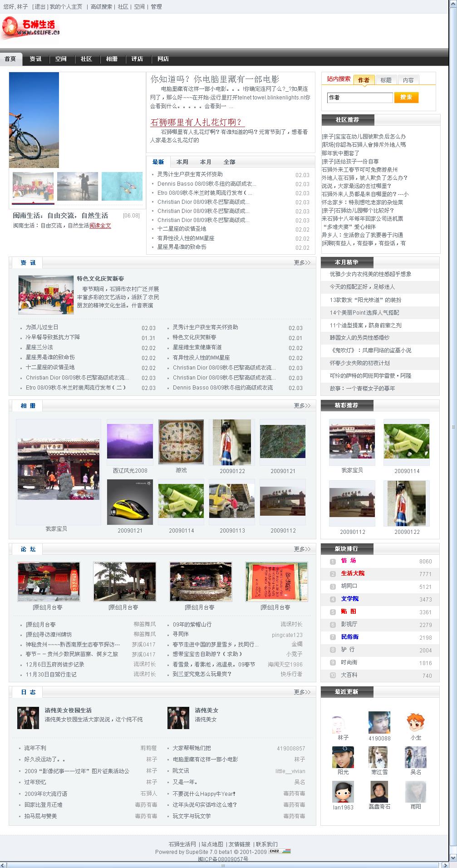Expand 更多 in 相册 section
This screenshot has width=457, height=868.
[x=302, y=405]
